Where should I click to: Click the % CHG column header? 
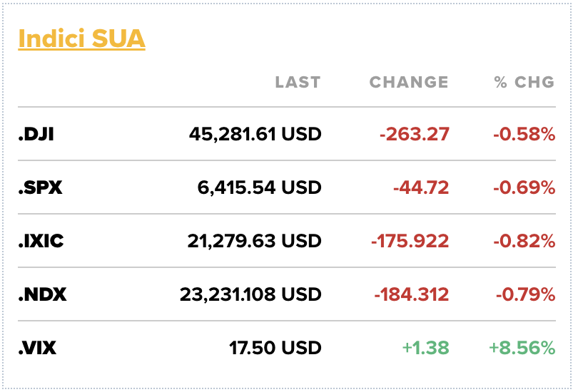tap(524, 82)
